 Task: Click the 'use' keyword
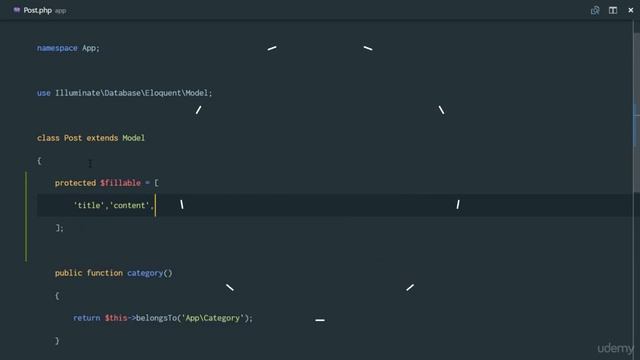tap(44, 93)
